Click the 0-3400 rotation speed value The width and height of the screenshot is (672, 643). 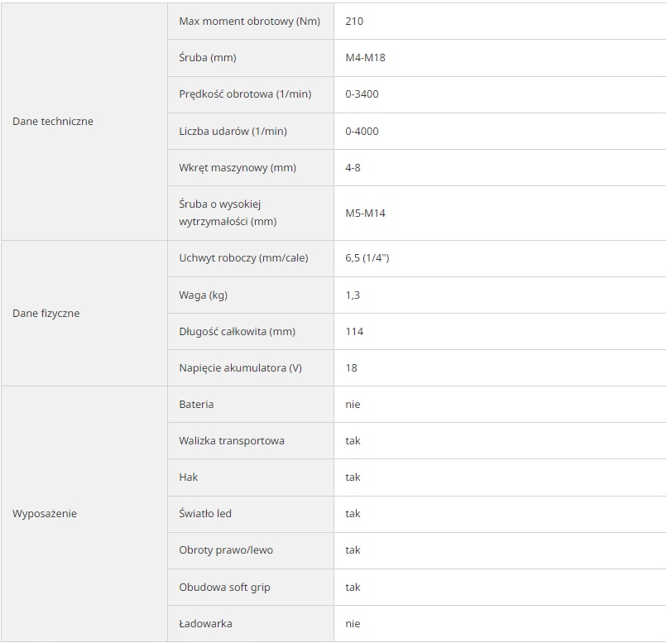362,94
